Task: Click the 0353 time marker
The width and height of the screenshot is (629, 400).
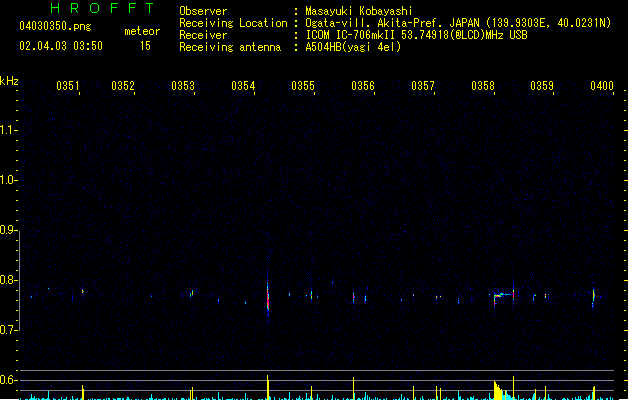Action: 183,85
